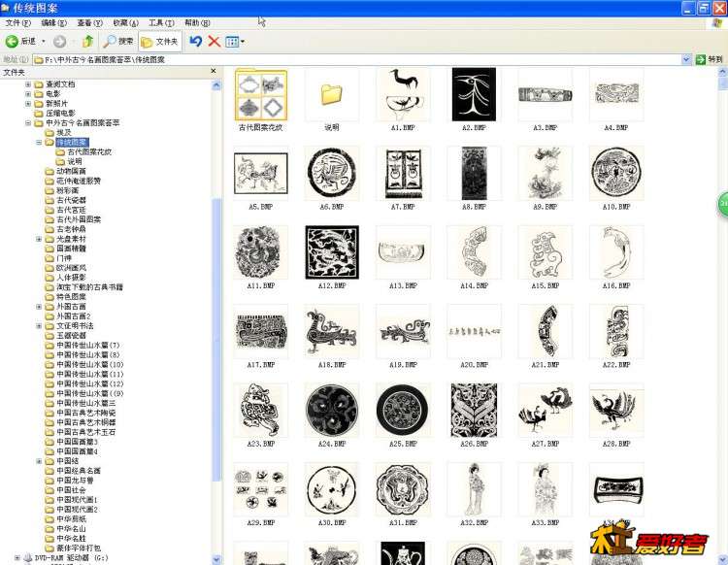Open the 文件(F) menu
The width and height of the screenshot is (728, 565).
coord(18,22)
